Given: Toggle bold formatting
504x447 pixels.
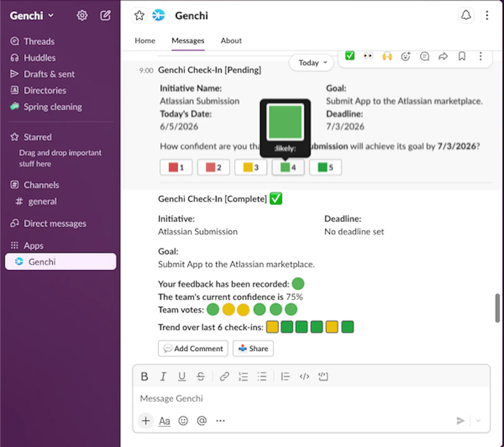Looking at the screenshot, I should click(144, 376).
